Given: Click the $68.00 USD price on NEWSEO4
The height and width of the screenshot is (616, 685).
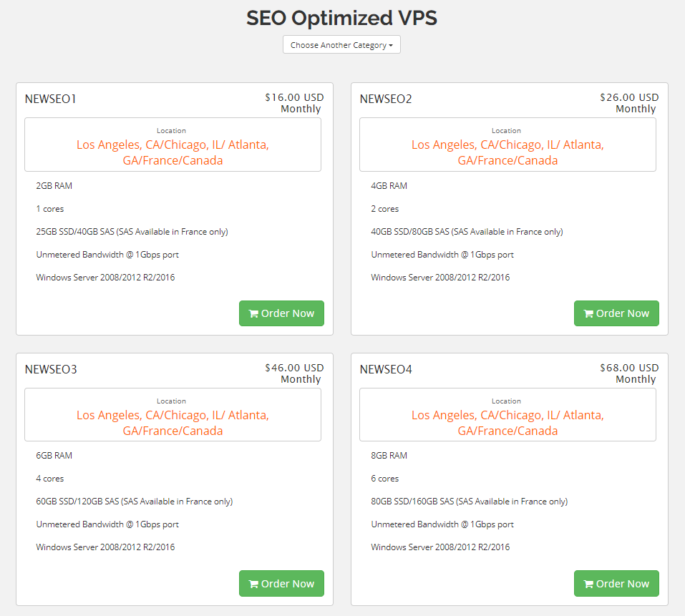Looking at the screenshot, I should pyautogui.click(x=629, y=368).
